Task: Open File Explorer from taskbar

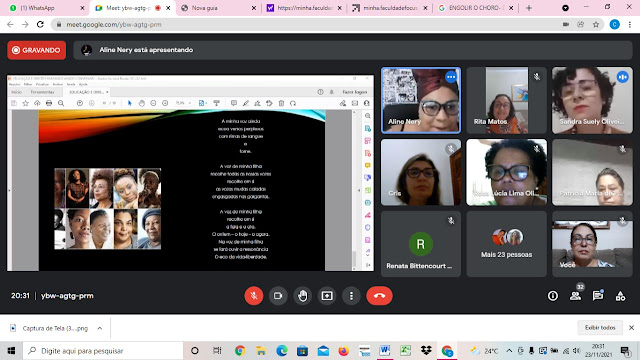Action: pos(261,351)
